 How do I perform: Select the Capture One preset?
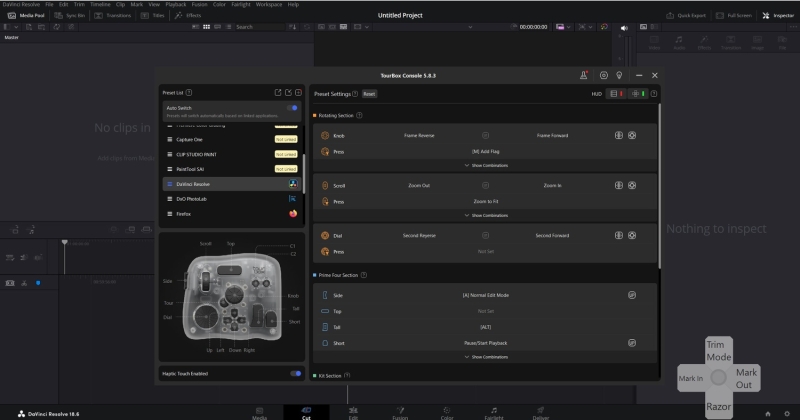coord(232,139)
